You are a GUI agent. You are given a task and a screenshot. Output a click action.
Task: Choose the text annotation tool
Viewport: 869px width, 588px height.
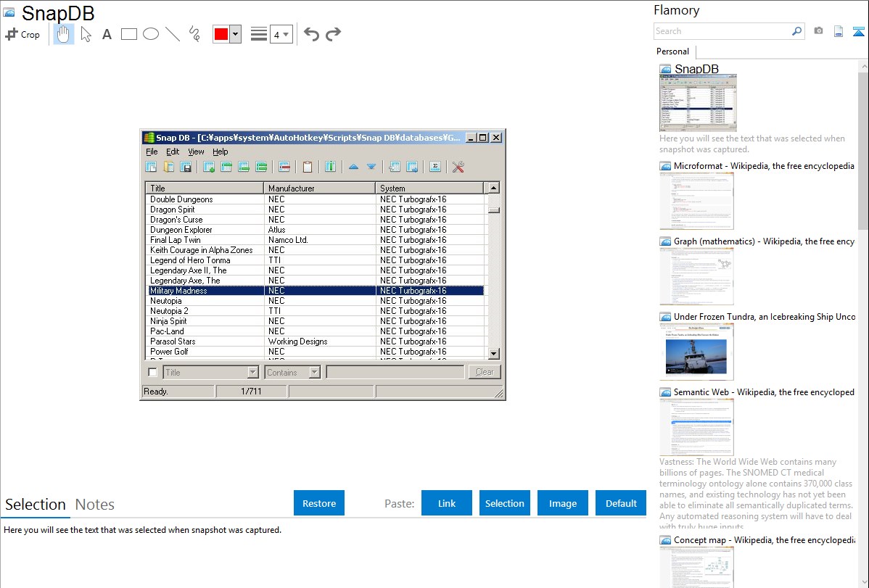click(x=107, y=34)
